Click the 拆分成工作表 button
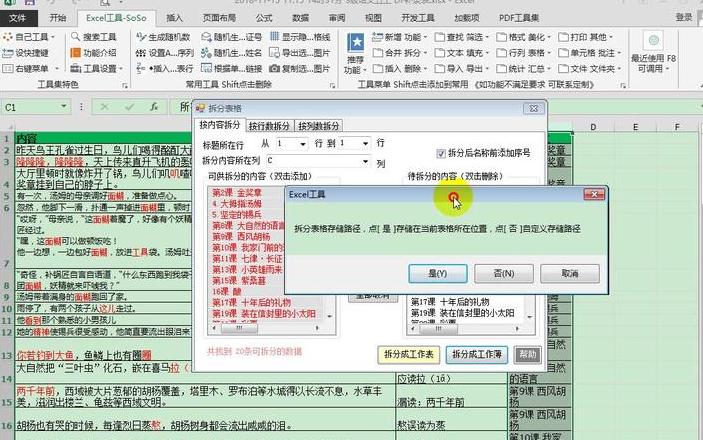This screenshot has height=440, width=703. click(408, 354)
